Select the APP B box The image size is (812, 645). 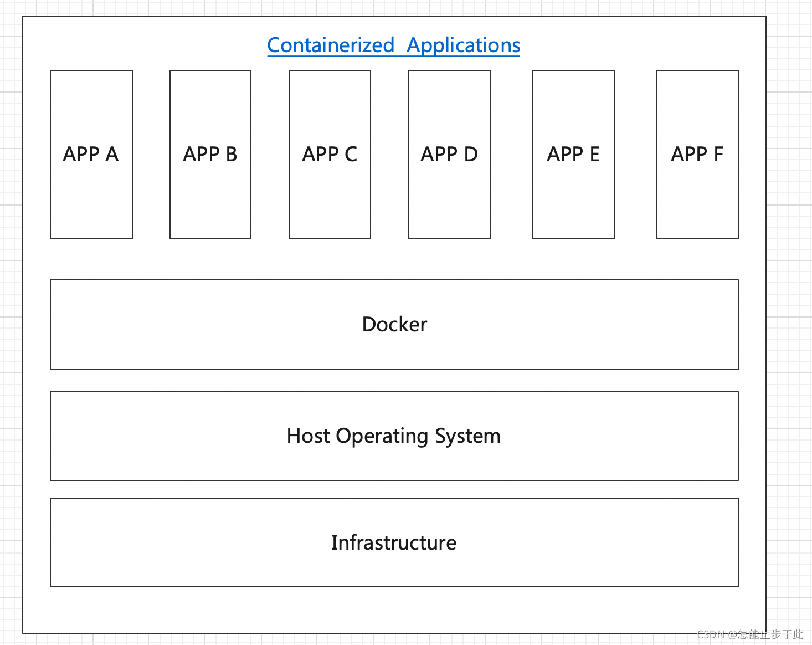210,155
